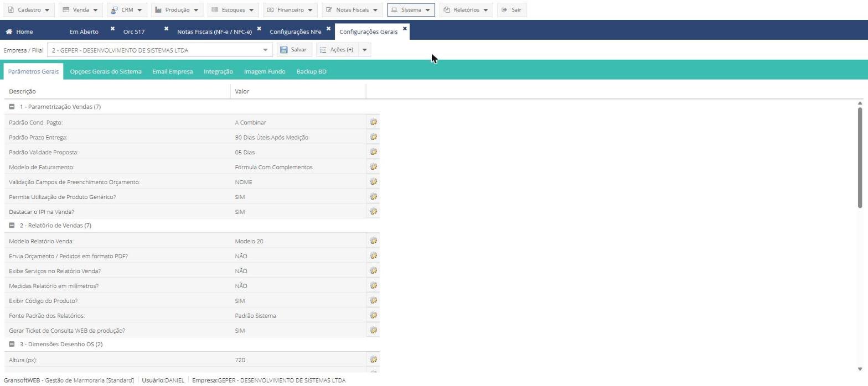Open the Cadastro menu
Viewport: 868px width, 386px height.
coord(28,10)
